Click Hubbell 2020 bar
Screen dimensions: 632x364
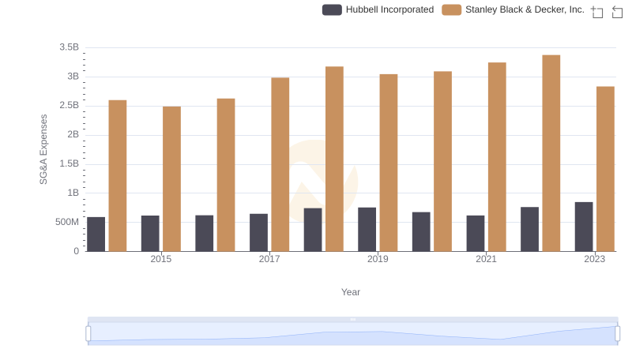click(421, 231)
